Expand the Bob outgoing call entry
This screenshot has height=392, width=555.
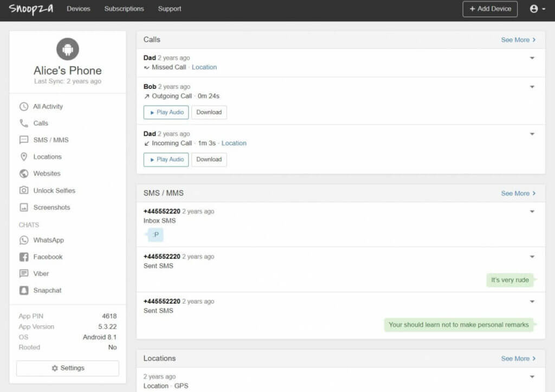pyautogui.click(x=532, y=87)
